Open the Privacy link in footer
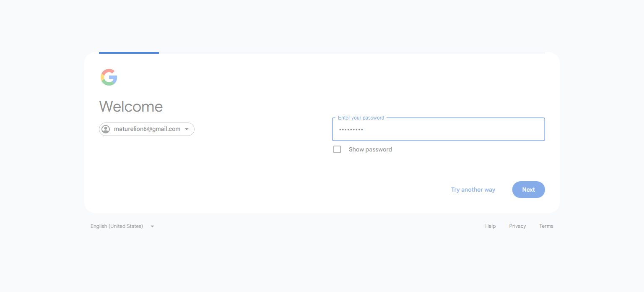The width and height of the screenshot is (644, 292). click(x=517, y=226)
